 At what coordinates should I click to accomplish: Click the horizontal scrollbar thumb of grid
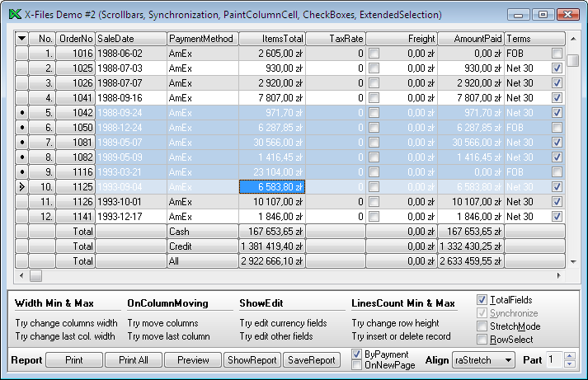point(35,275)
